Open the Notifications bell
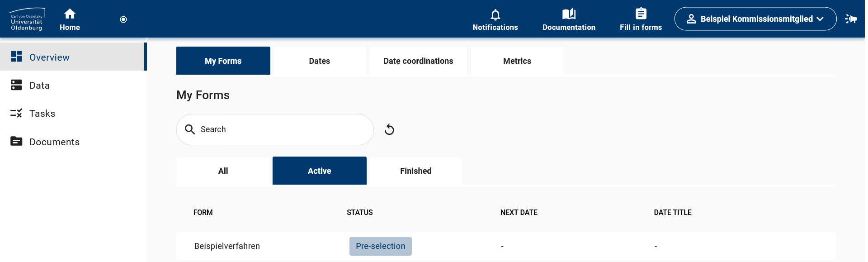Image resolution: width=868 pixels, height=262 pixels. click(495, 15)
